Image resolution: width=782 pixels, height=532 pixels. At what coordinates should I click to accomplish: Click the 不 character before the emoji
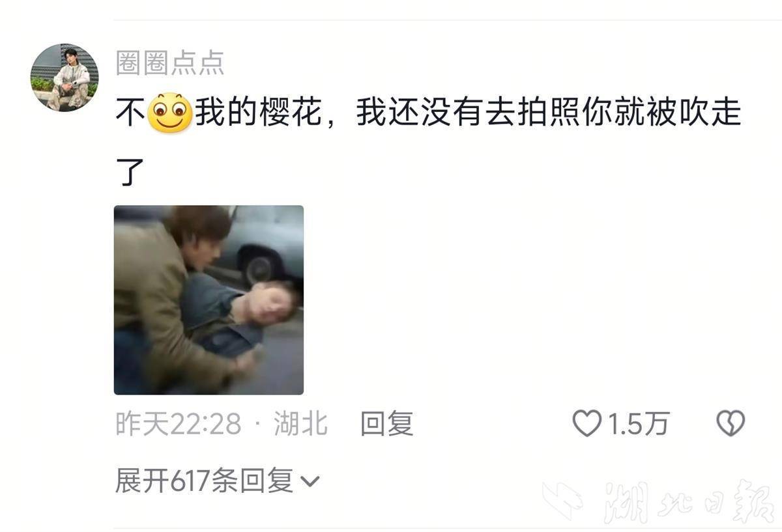point(130,113)
